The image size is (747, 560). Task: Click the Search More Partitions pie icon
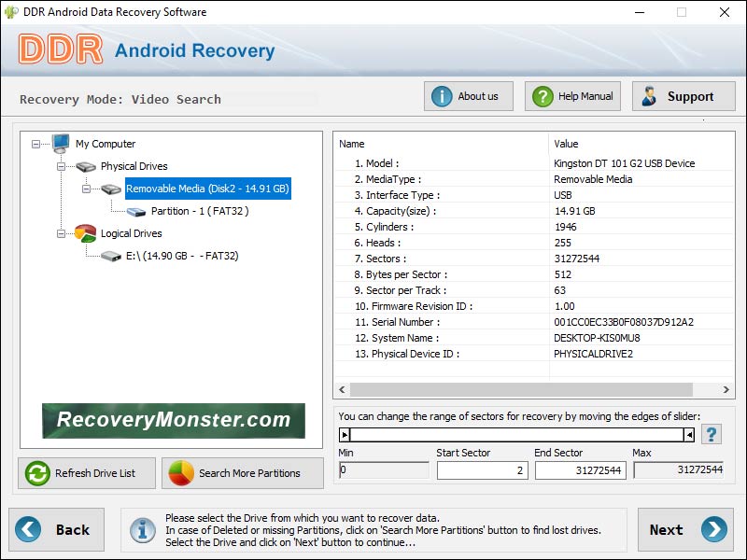click(x=184, y=473)
